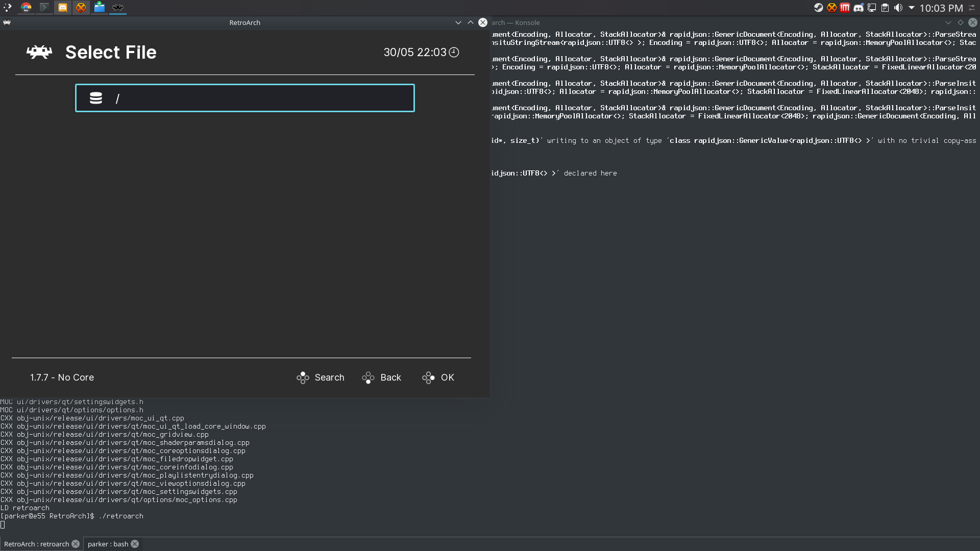Click the shade arrow on the RetroArch window

tap(470, 22)
